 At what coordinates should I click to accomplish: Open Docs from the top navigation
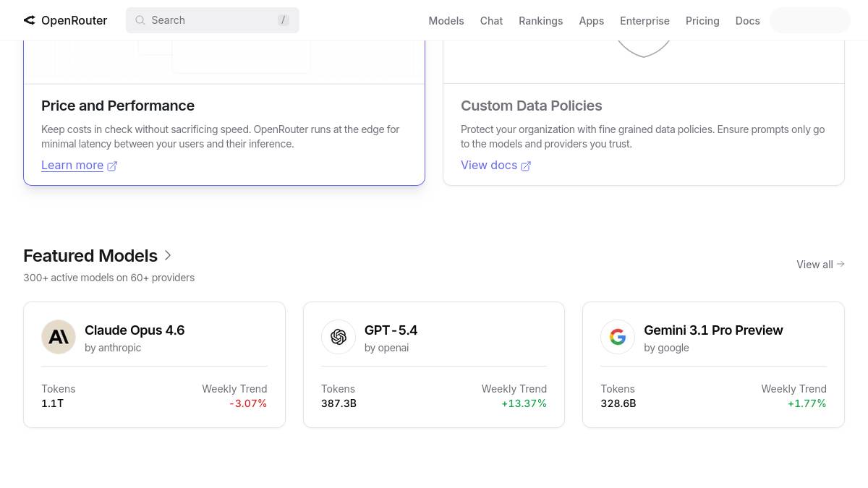747,20
